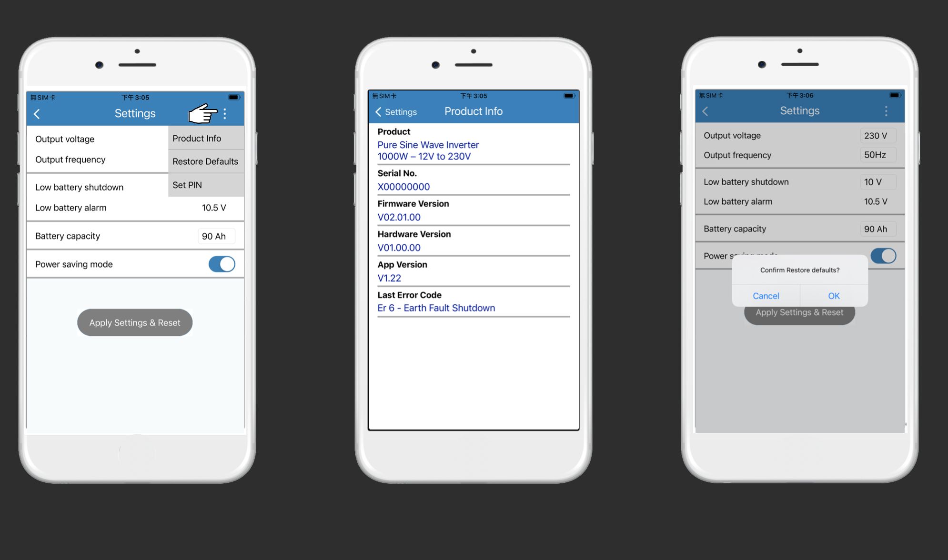948x560 pixels.
Task: Tap the hand/pointer gesture icon
Action: click(202, 112)
